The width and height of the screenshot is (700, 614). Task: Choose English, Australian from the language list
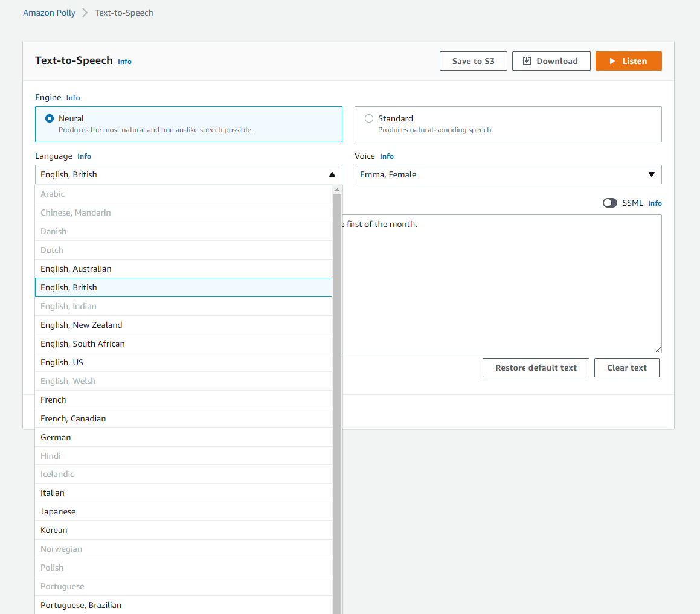[184, 269]
